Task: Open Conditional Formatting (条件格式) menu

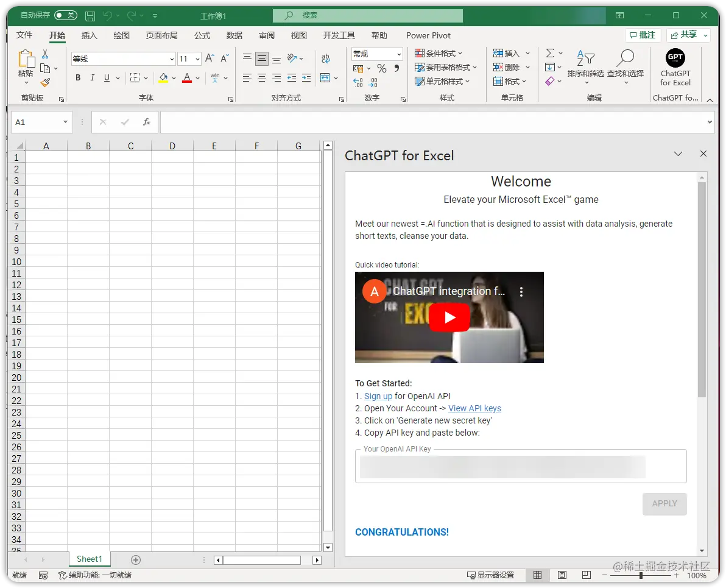Action: [439, 53]
